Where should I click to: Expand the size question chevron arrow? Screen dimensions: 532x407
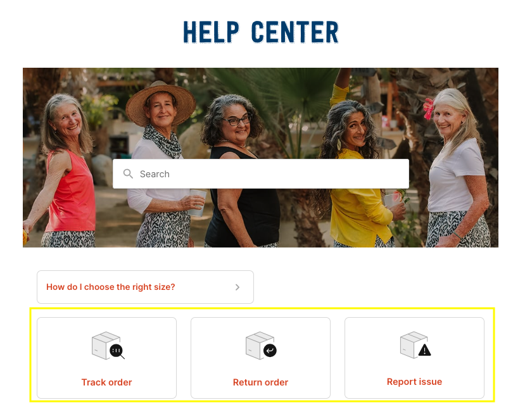coord(237,287)
